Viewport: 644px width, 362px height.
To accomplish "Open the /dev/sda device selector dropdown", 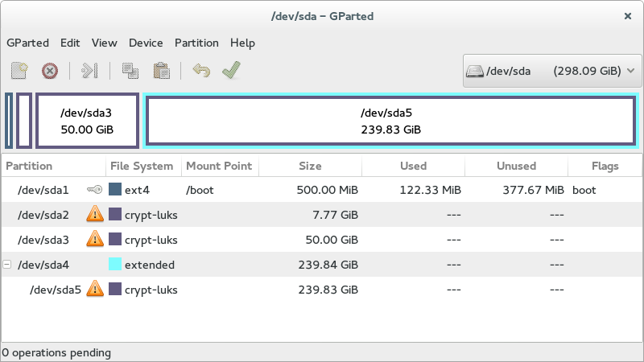I will pos(552,71).
